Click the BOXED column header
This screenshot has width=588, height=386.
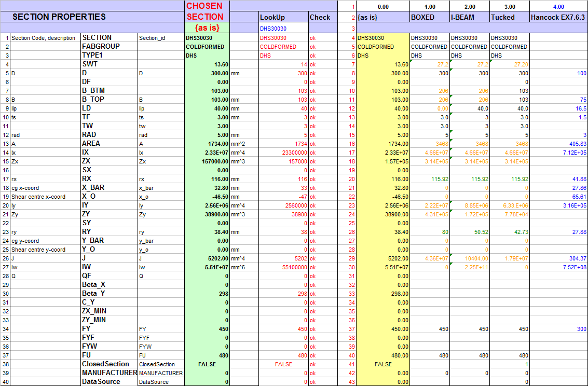(430, 17)
